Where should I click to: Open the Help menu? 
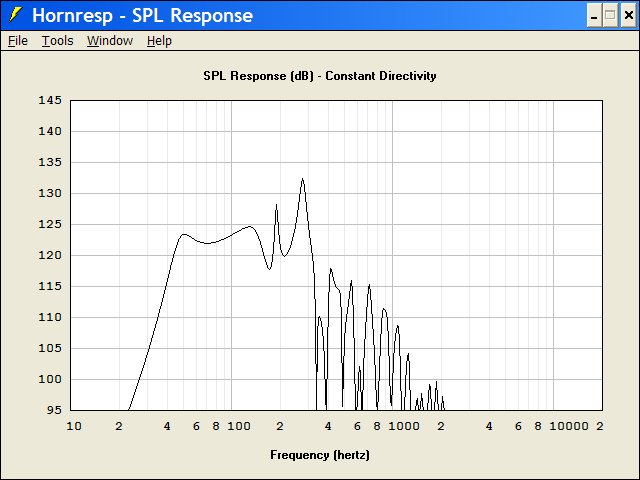159,41
